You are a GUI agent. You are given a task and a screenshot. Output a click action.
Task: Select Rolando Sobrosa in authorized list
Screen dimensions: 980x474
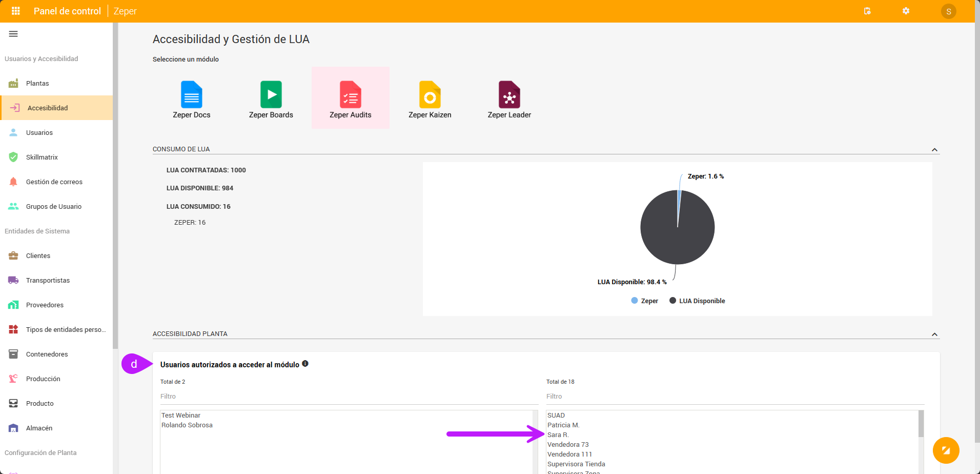187,425
